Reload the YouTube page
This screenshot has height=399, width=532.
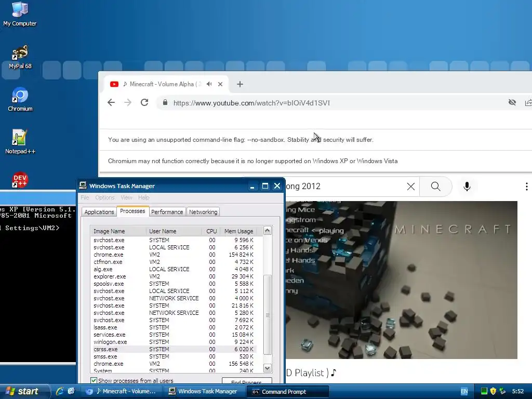pyautogui.click(x=144, y=102)
